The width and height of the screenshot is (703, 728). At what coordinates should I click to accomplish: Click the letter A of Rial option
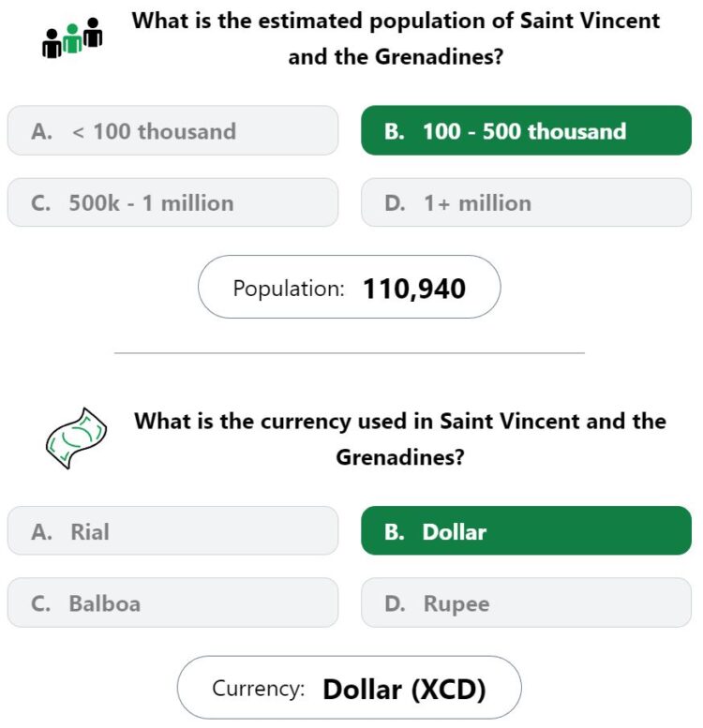[42, 532]
